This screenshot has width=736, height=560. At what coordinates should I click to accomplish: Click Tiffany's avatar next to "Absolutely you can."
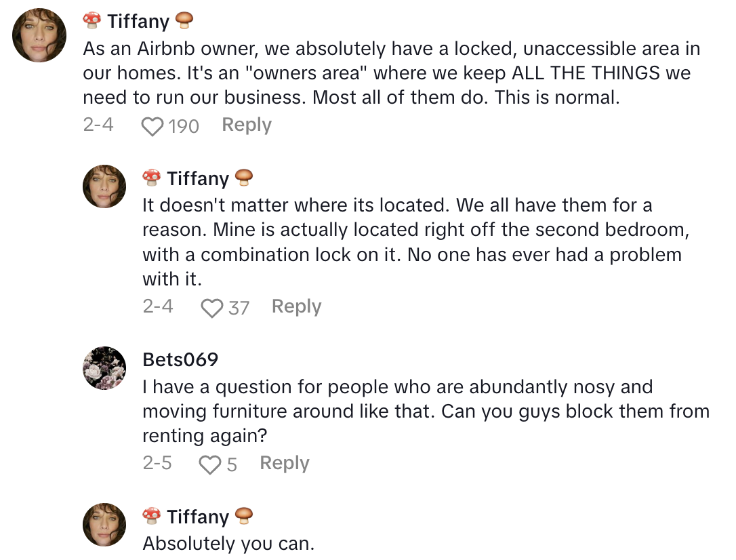pos(104,524)
